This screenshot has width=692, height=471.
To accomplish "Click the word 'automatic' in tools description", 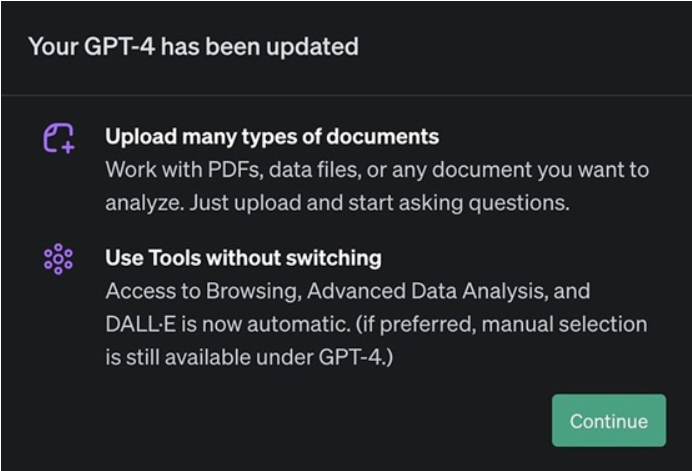I will point(298,324).
